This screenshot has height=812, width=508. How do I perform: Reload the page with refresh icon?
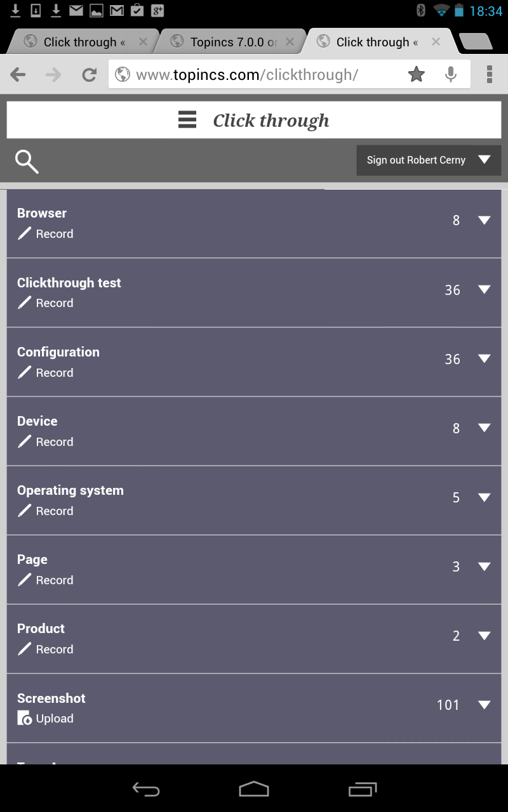(x=89, y=75)
